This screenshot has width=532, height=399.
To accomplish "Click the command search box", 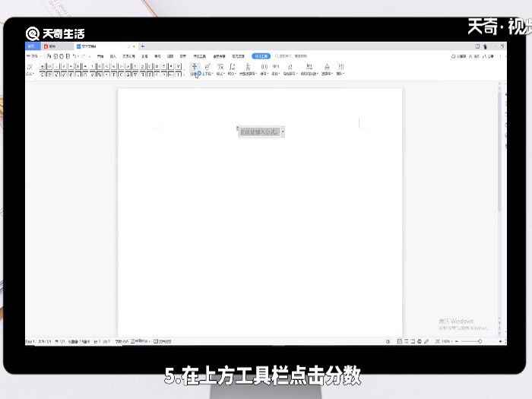I will pos(291,56).
